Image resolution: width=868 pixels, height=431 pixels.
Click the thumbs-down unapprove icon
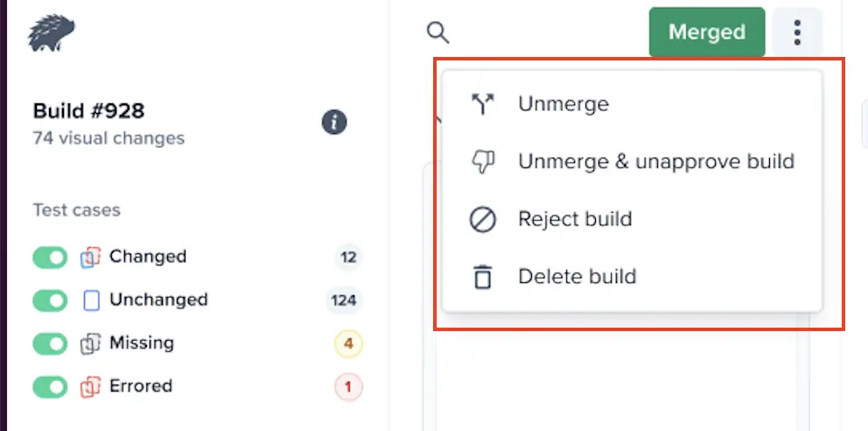pyautogui.click(x=482, y=161)
